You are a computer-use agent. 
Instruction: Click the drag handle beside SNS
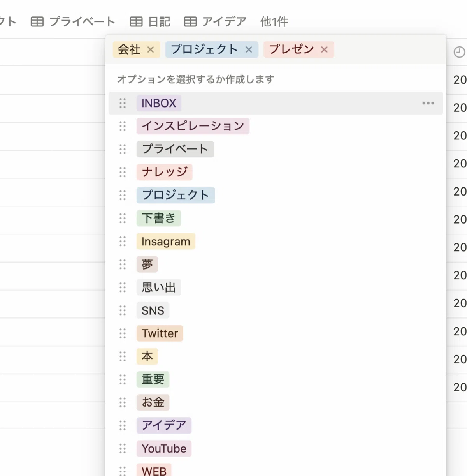[123, 310]
